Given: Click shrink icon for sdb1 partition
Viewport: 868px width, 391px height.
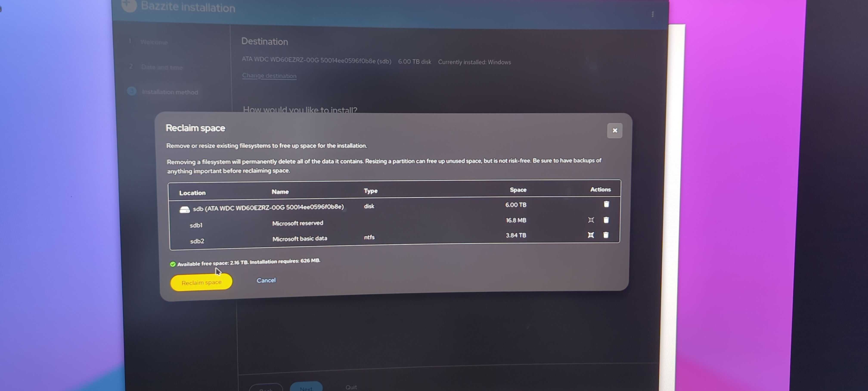Looking at the screenshot, I should click(591, 220).
